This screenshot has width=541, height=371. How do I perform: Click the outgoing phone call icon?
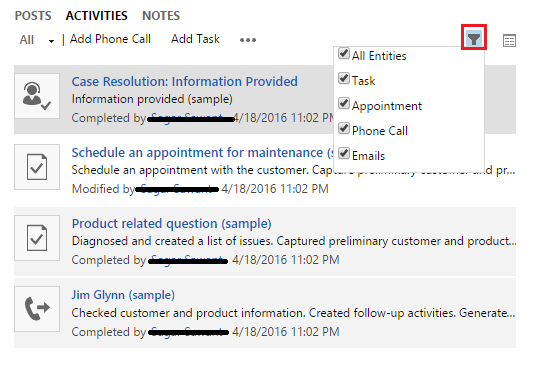37,309
